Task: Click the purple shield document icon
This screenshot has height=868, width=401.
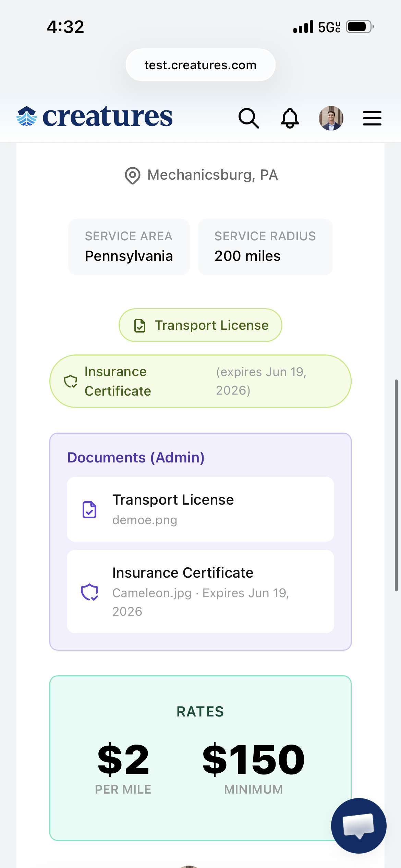Action: 89,592
